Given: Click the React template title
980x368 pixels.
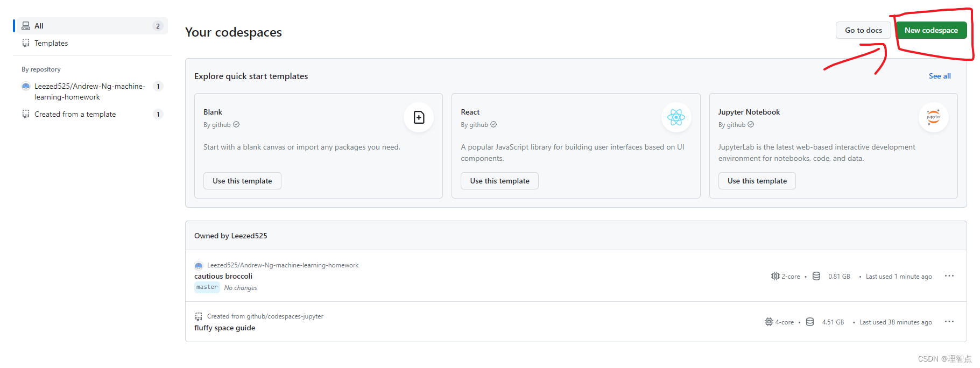Looking at the screenshot, I should (470, 112).
